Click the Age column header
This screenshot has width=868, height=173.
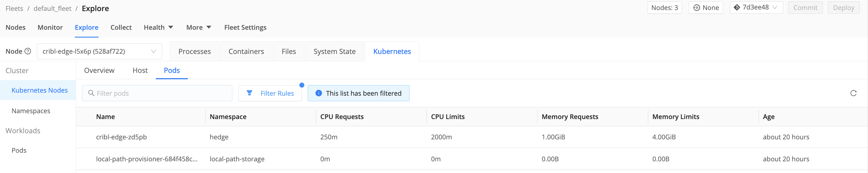(769, 117)
